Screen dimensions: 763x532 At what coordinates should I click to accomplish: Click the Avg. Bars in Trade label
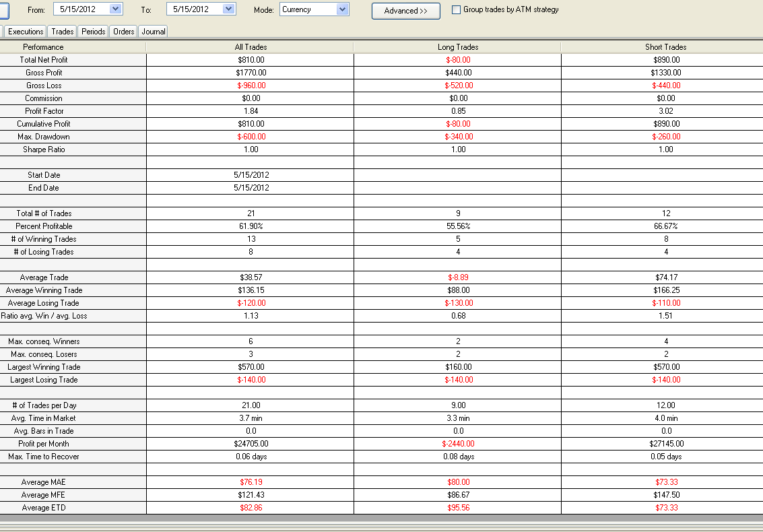[44, 431]
